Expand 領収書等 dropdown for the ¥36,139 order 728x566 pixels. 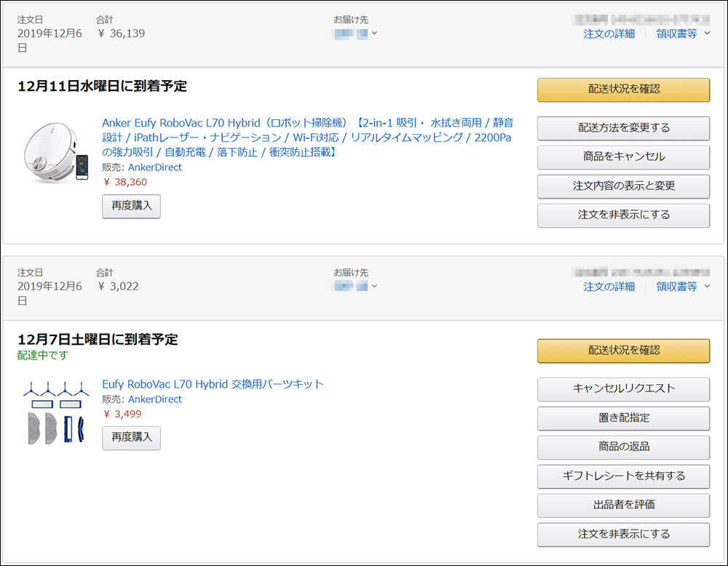click(683, 34)
